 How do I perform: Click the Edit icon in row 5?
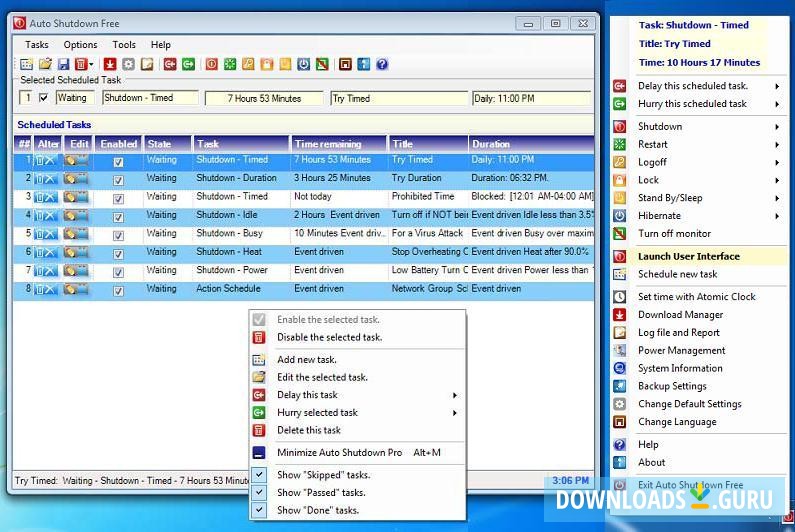[x=76, y=234]
